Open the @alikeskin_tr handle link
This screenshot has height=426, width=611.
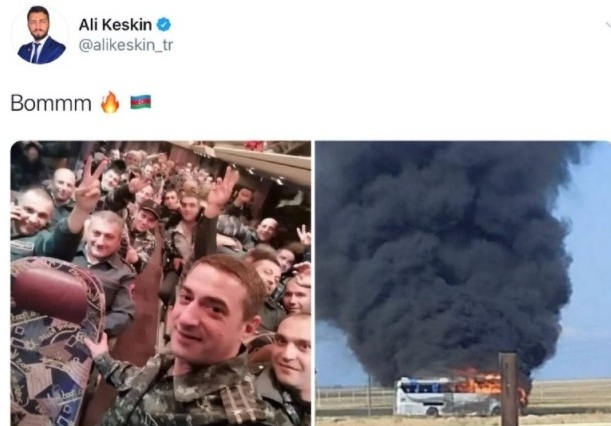pyautogui.click(x=125, y=46)
